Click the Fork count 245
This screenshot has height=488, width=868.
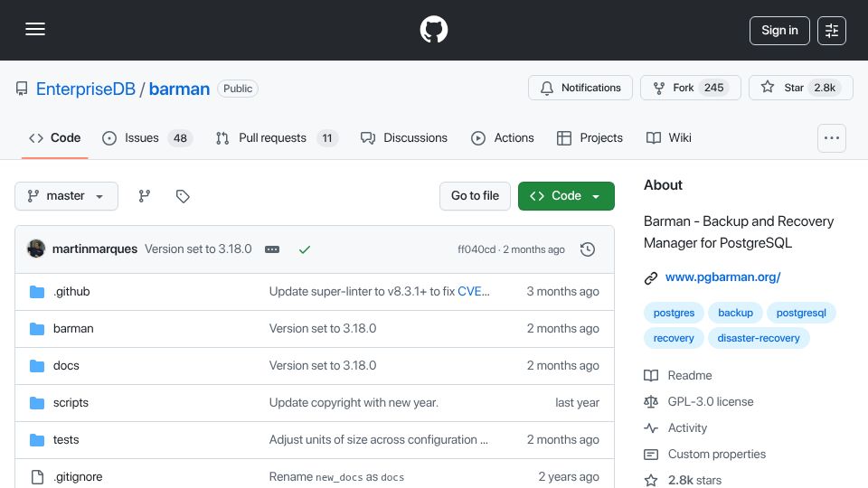point(713,88)
